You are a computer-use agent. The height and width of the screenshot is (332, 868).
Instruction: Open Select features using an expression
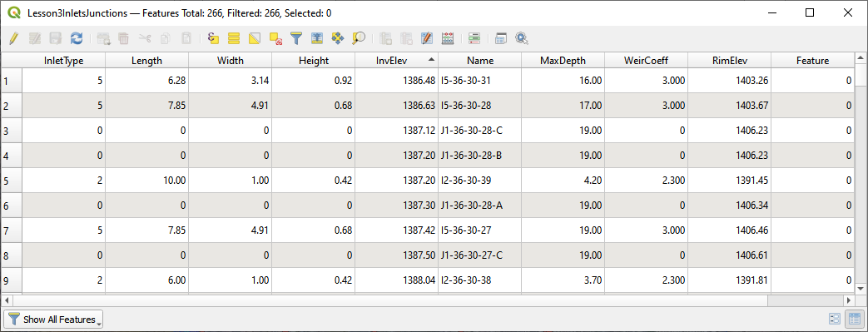tap(213, 38)
